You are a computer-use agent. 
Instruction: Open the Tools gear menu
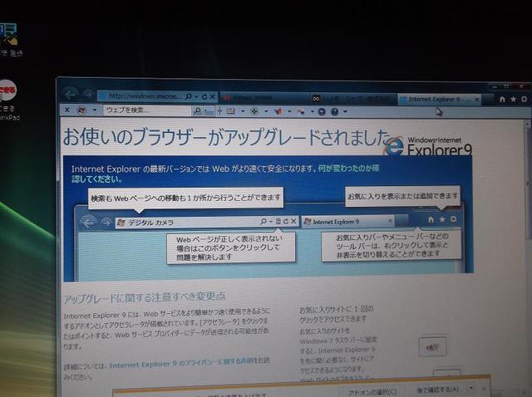pyautogui.click(x=525, y=99)
